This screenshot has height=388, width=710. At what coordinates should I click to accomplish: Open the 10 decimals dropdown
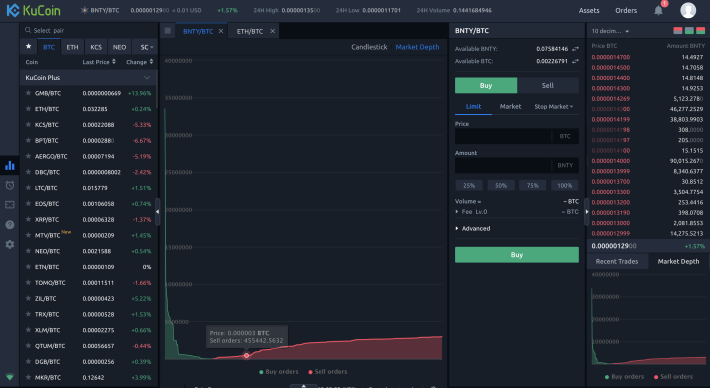610,31
